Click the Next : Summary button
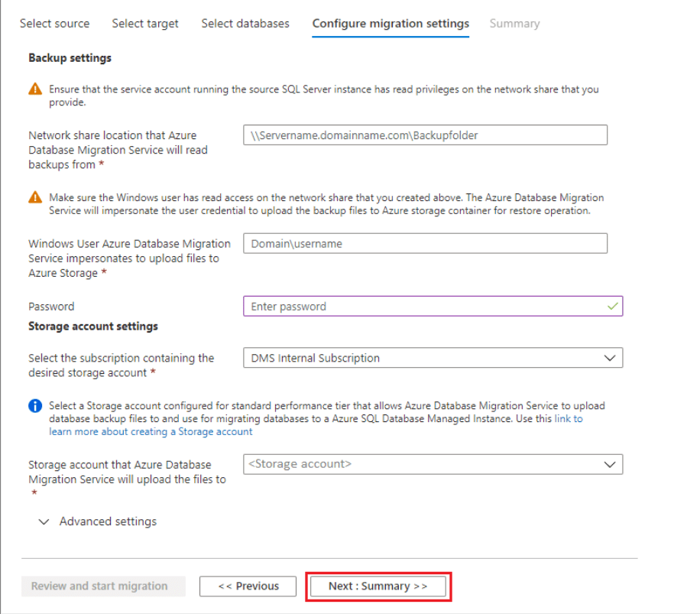This screenshot has width=700, height=614. [x=378, y=586]
